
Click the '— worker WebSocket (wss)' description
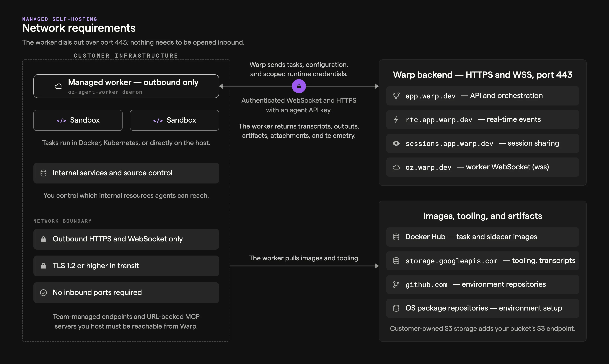click(503, 167)
